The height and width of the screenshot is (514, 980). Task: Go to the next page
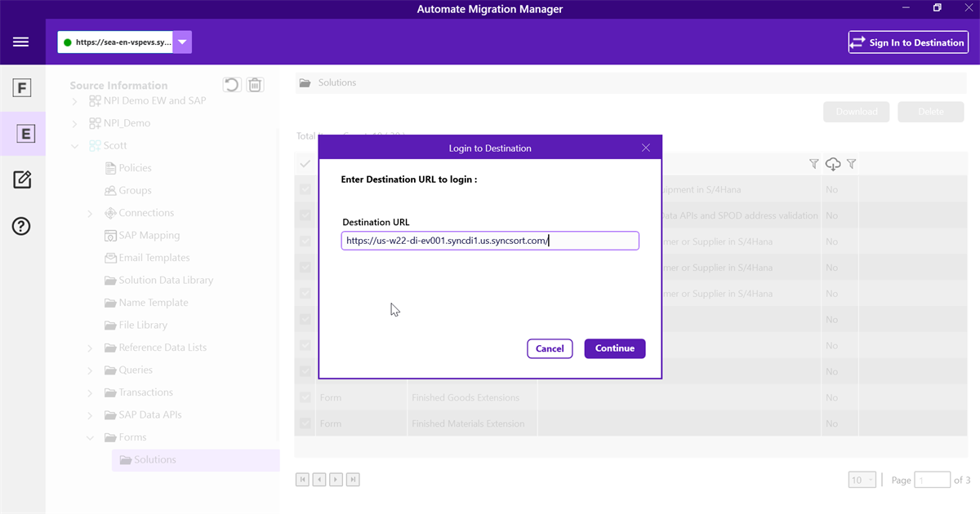336,480
